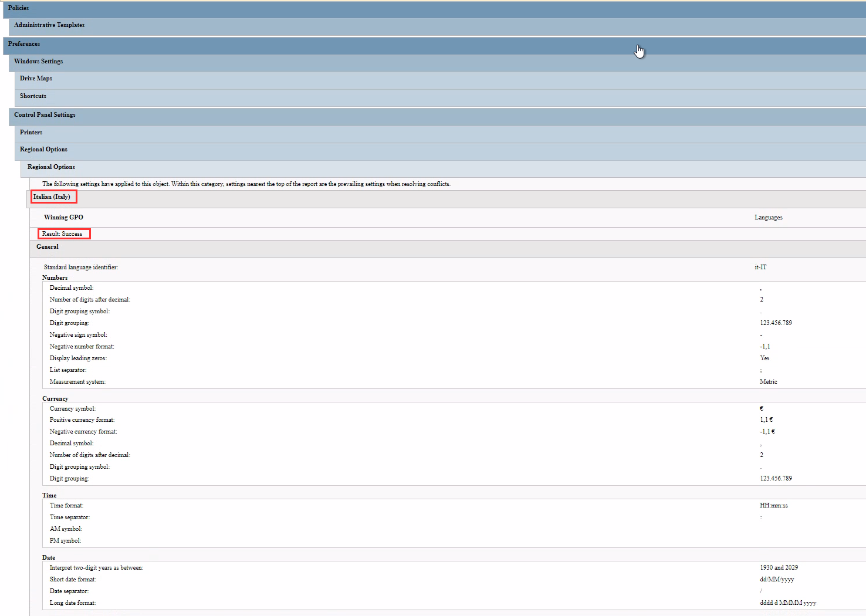Click the Date group heading

click(x=49, y=558)
